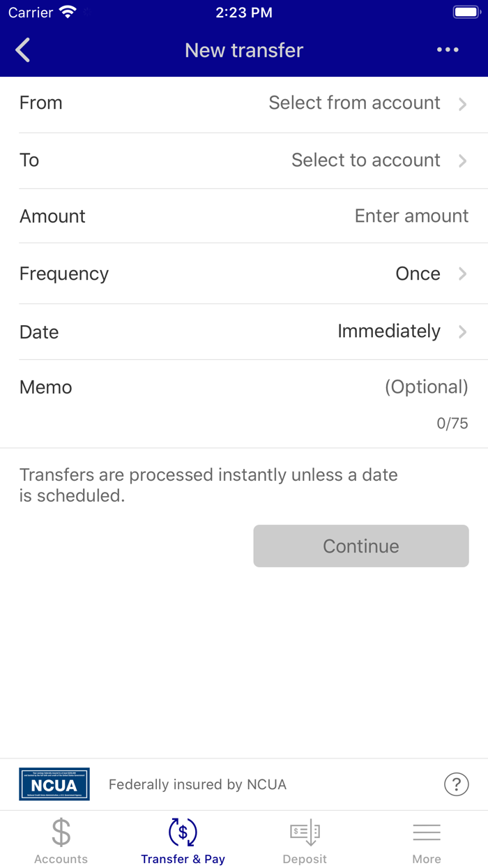Viewport: 488px width, 868px height.
Task: Tap Select from account text
Action: 354,103
